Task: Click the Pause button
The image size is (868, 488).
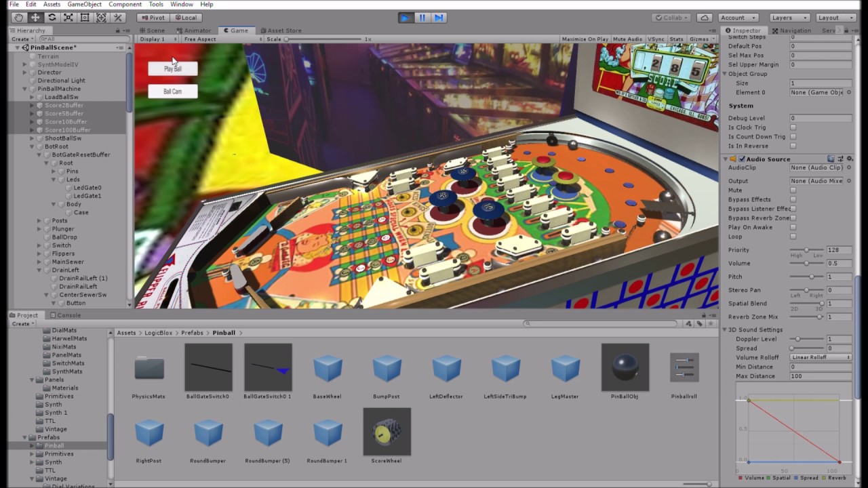Action: click(x=422, y=18)
